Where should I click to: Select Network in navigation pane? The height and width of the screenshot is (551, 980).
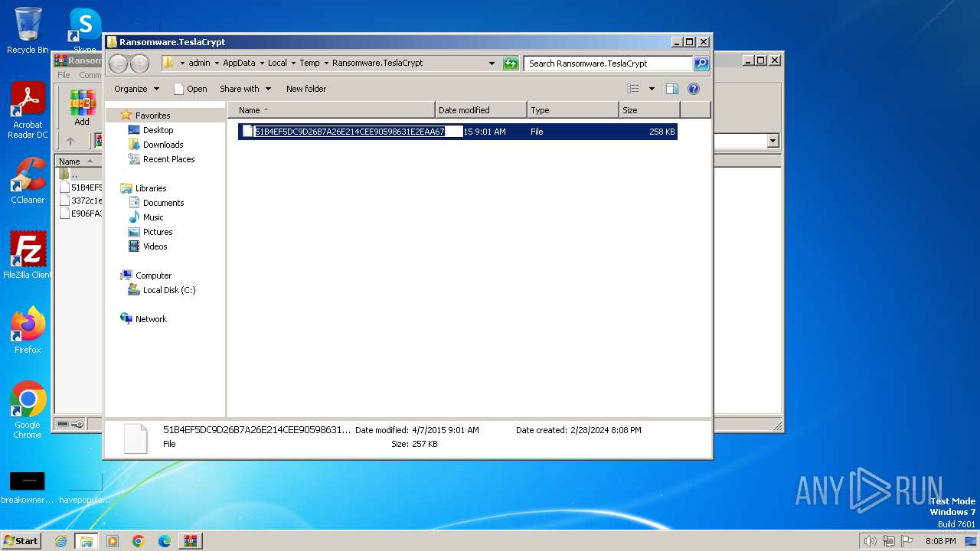click(x=151, y=319)
